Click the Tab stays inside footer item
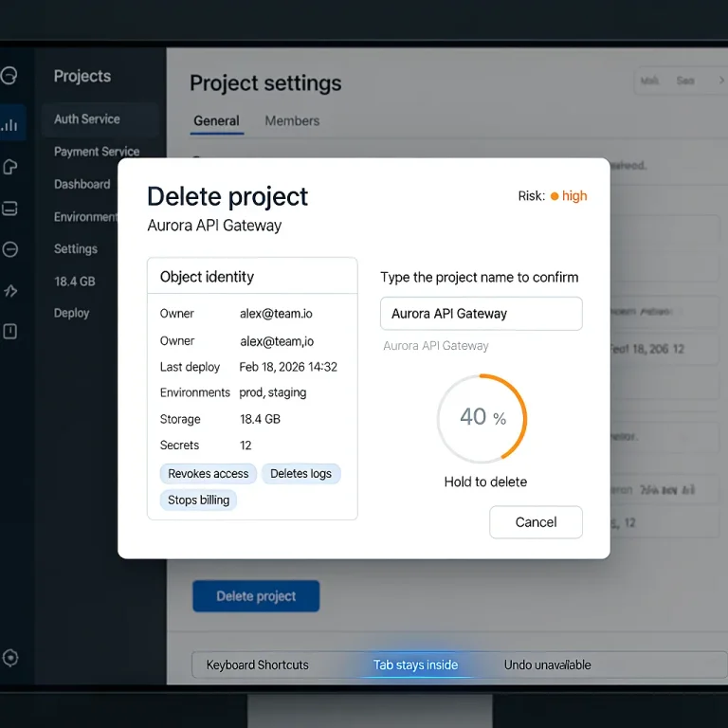 point(415,664)
